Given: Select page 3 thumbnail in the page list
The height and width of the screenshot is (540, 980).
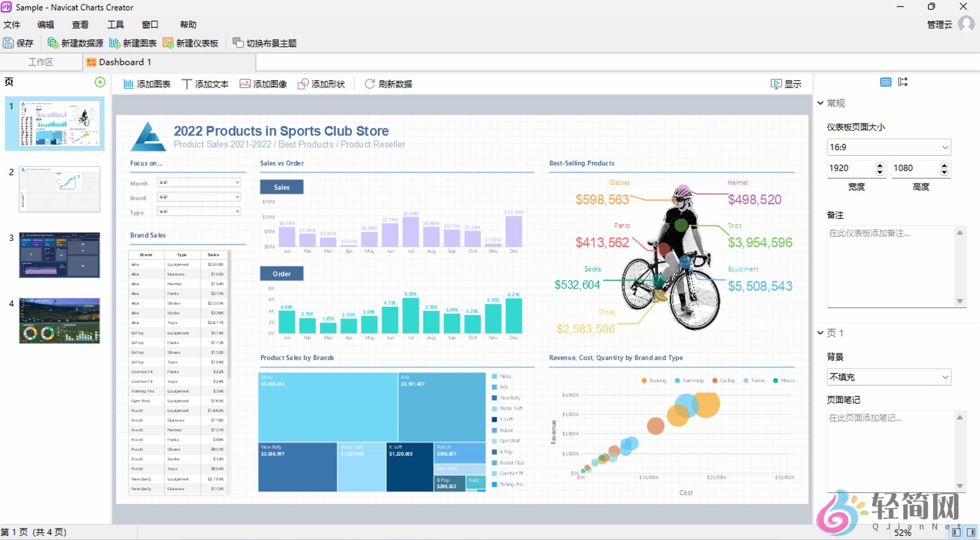Looking at the screenshot, I should (59, 255).
